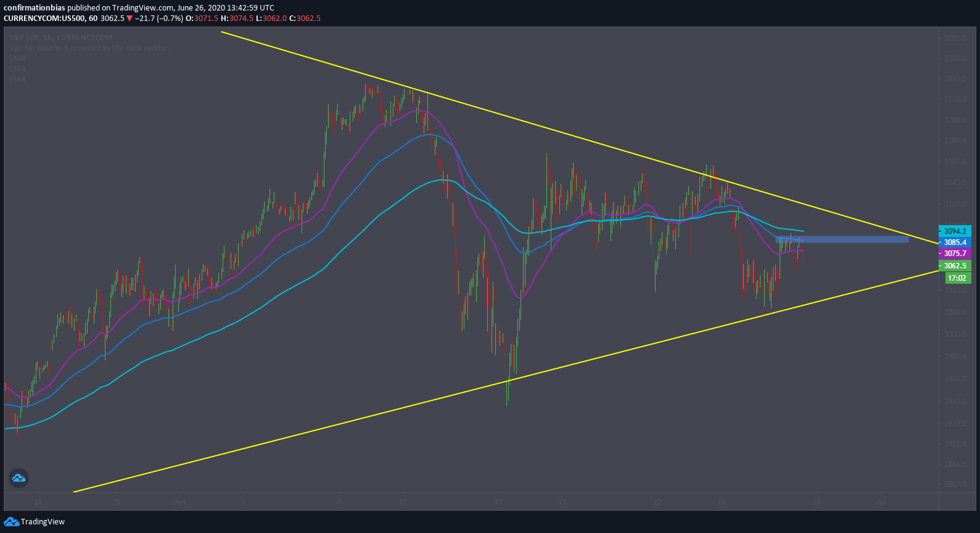Click the 8 date label on time axis

(x=339, y=502)
